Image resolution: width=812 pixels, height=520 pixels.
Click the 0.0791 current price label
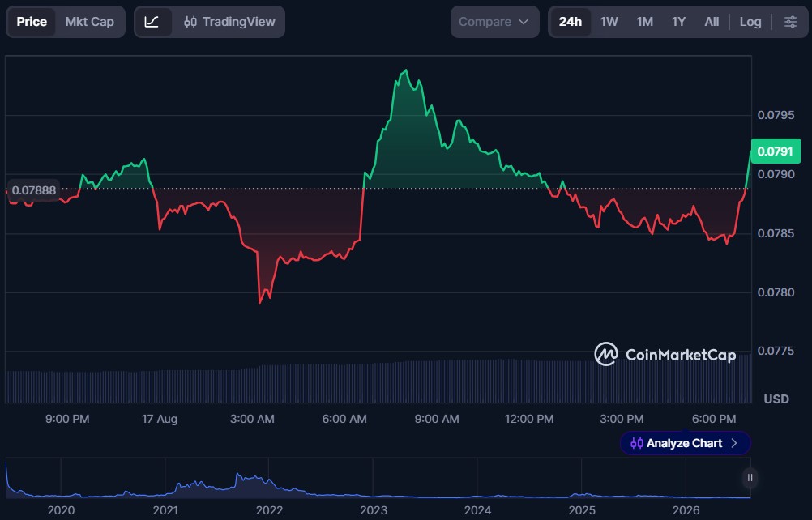pyautogui.click(x=776, y=151)
